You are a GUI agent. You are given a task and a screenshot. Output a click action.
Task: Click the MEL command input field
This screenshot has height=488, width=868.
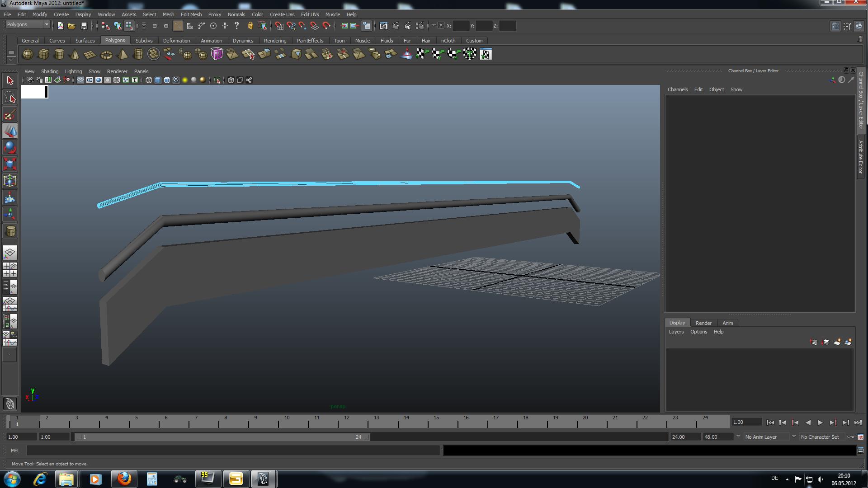(x=233, y=450)
